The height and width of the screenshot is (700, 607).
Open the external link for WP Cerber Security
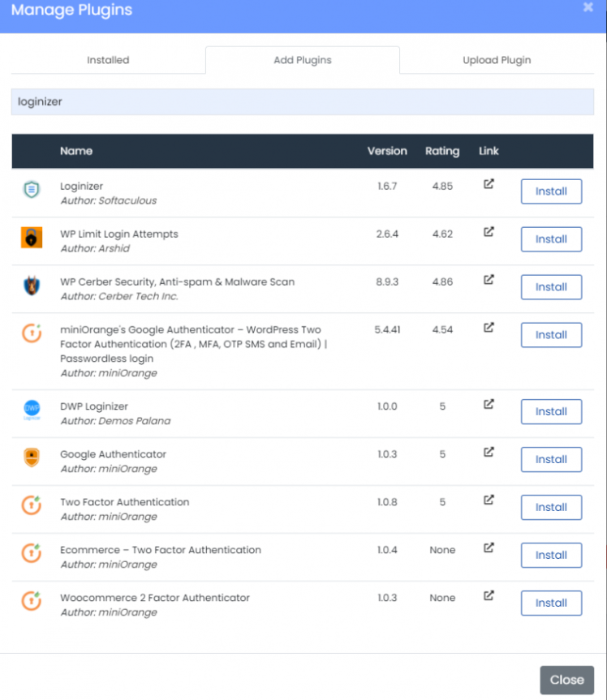pyautogui.click(x=489, y=281)
